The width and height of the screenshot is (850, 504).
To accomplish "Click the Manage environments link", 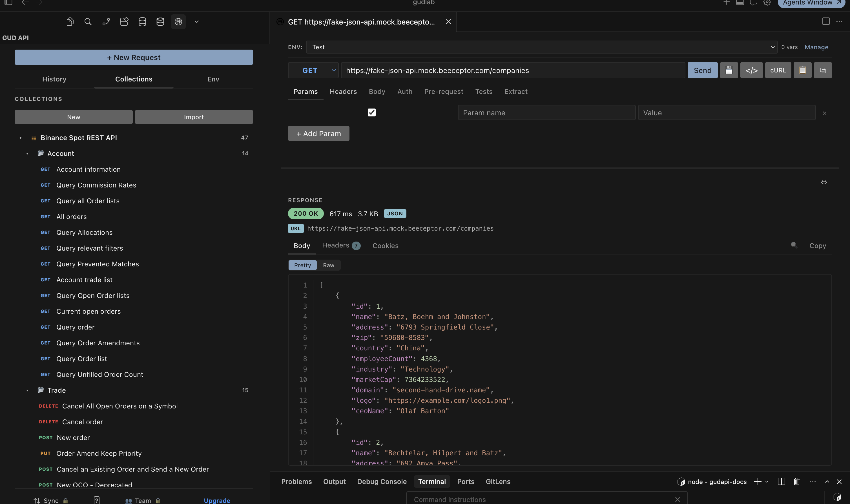I will pos(816,47).
